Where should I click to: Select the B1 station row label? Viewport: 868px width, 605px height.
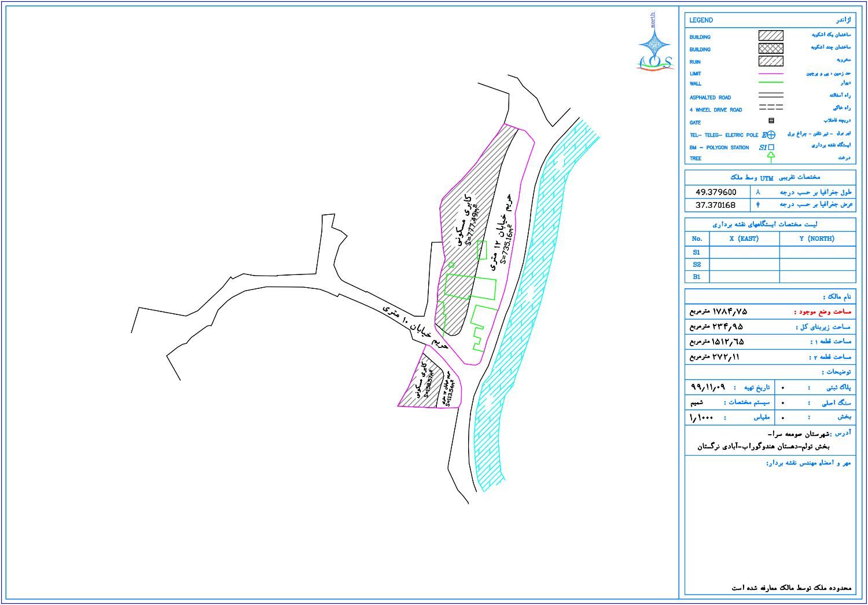click(697, 277)
